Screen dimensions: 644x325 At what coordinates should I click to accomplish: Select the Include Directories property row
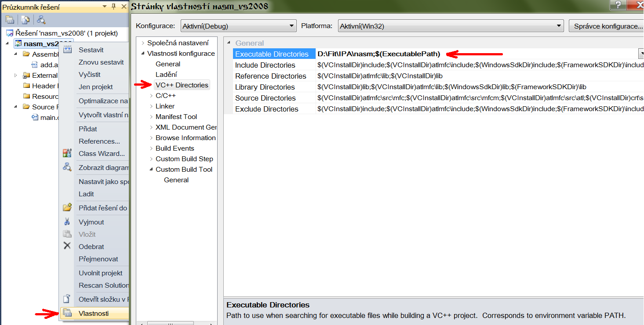[438, 65]
